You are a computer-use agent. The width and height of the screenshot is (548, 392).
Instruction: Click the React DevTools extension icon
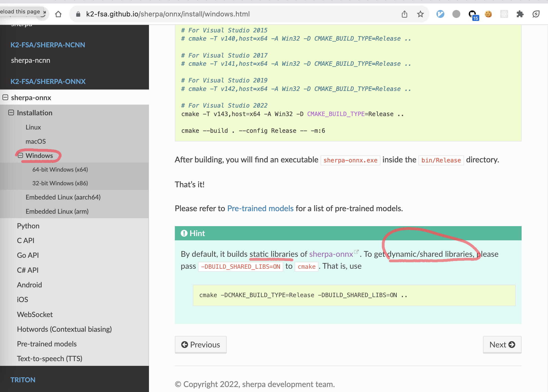(504, 14)
